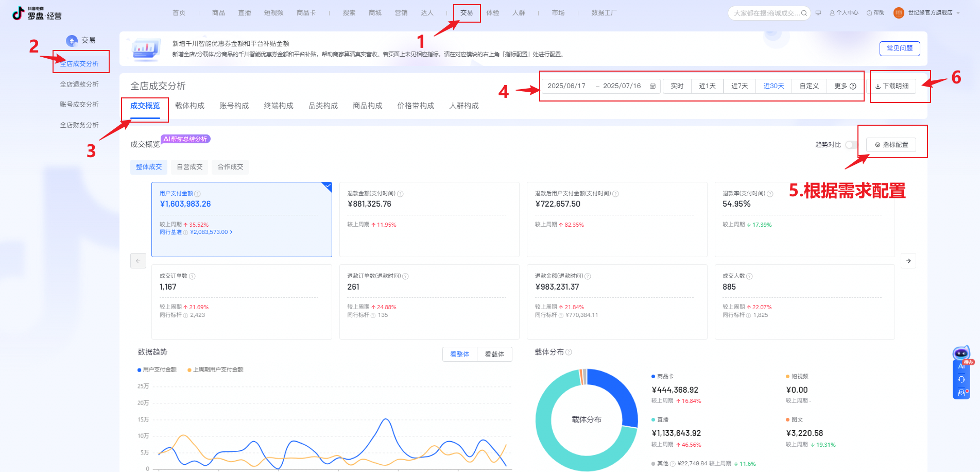
Task: Click the right arrow to show more metric cards
Action: tap(908, 261)
